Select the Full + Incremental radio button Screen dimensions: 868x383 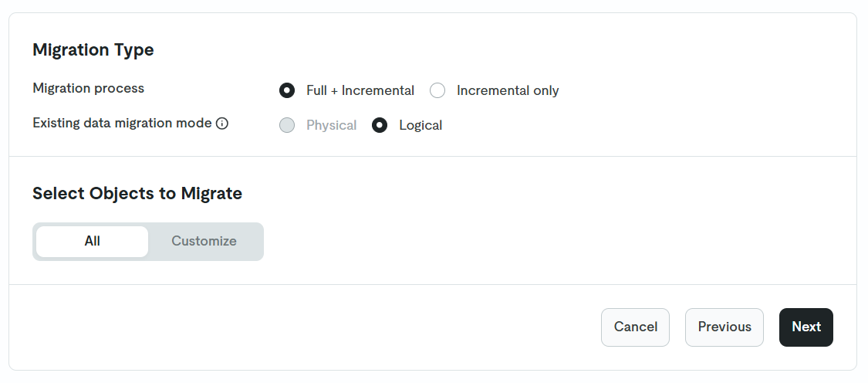click(287, 90)
